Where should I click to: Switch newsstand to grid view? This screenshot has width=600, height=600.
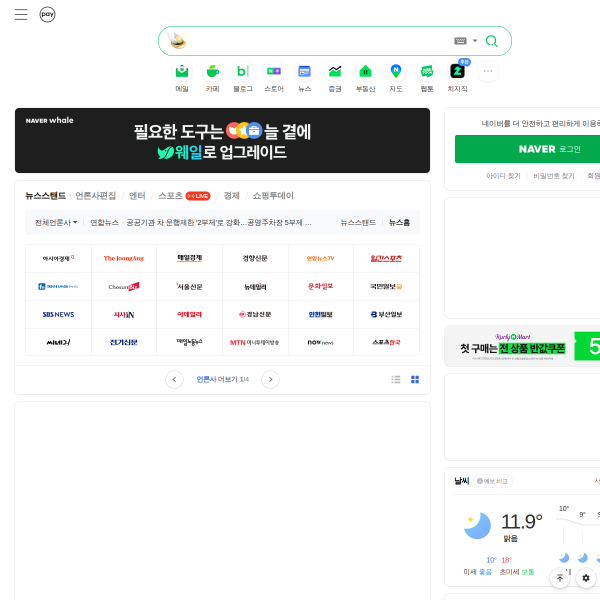coord(415,380)
